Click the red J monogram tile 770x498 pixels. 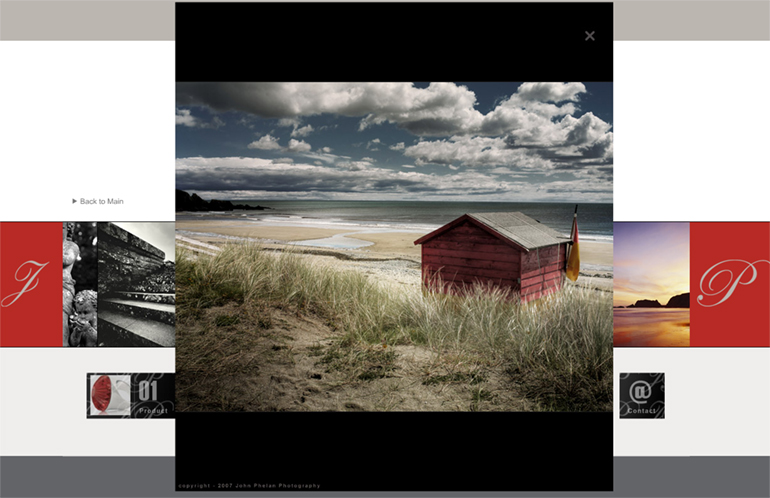31,284
